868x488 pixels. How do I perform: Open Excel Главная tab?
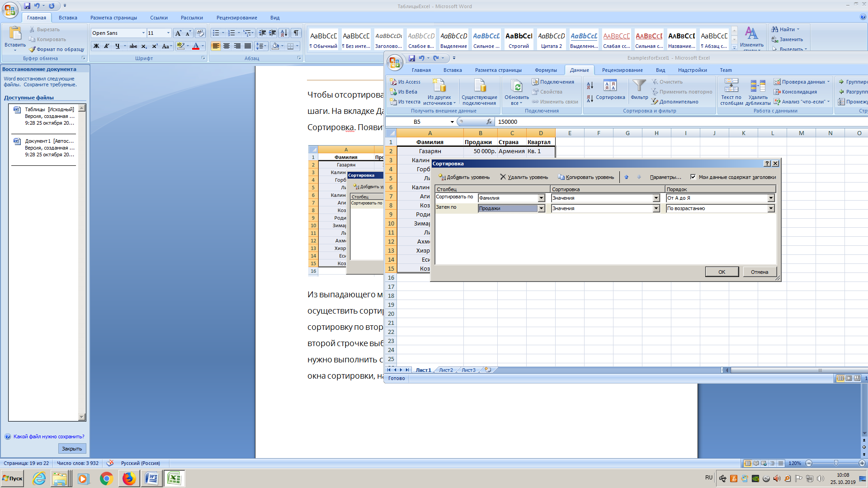[421, 70]
